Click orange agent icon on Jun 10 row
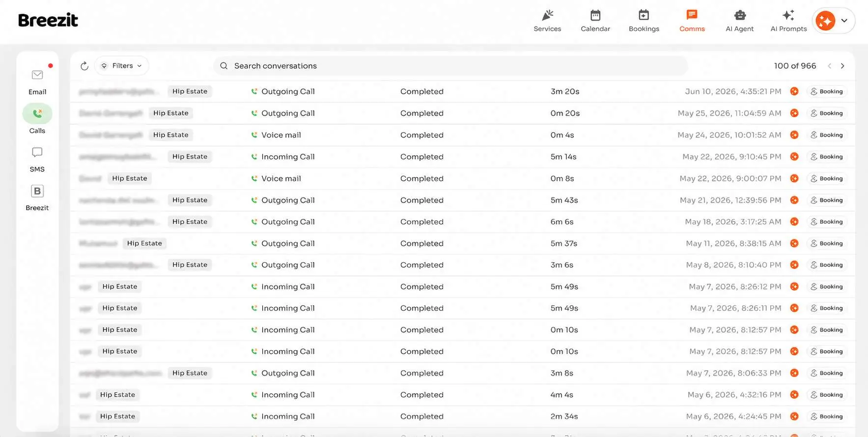The height and width of the screenshot is (437, 868). point(794,91)
